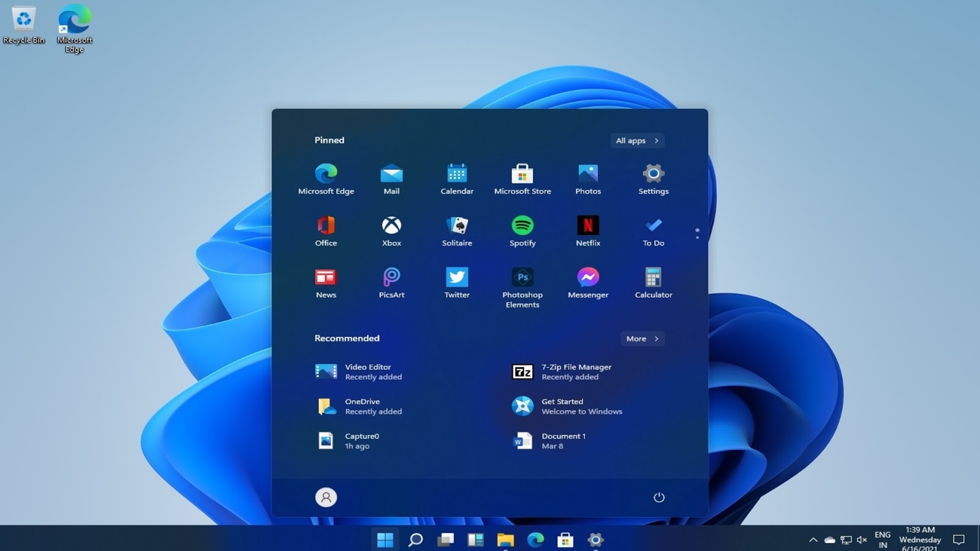Play Solitaire

point(456,227)
